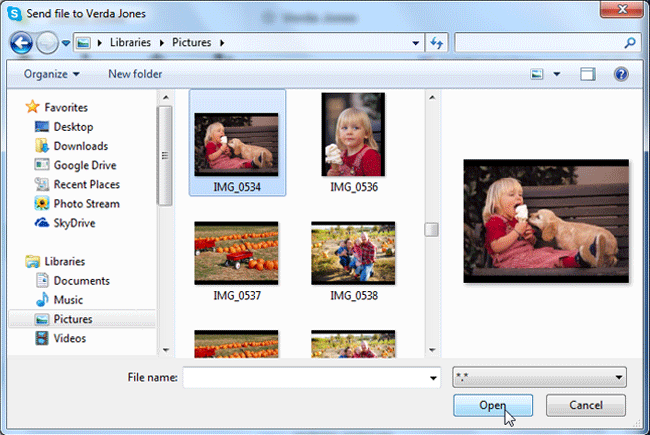This screenshot has width=650, height=435.
Task: Open the Documents library
Action: 82,281
